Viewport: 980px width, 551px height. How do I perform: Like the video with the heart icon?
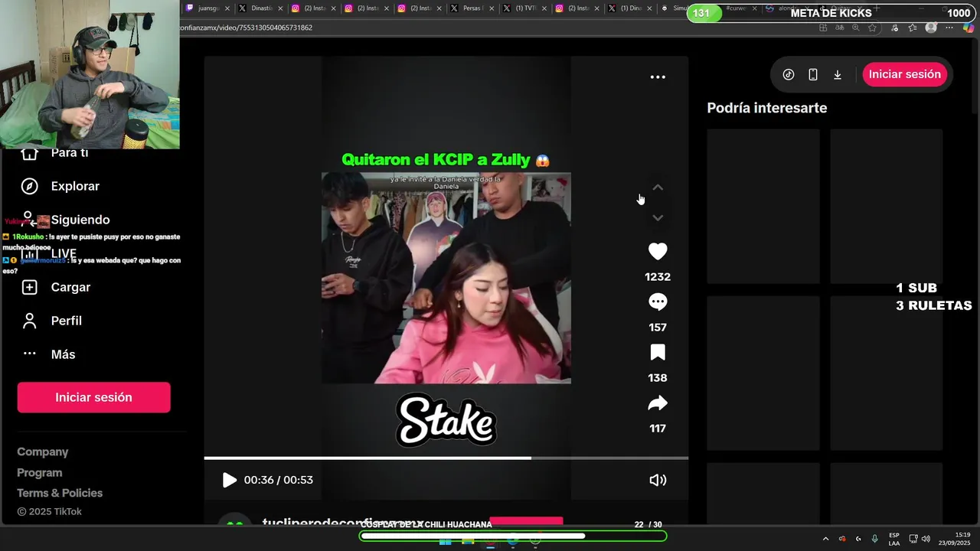(x=658, y=251)
